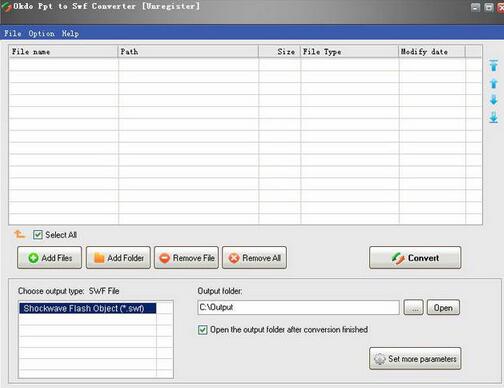
Task: Click the Output folder path field
Action: (298, 307)
